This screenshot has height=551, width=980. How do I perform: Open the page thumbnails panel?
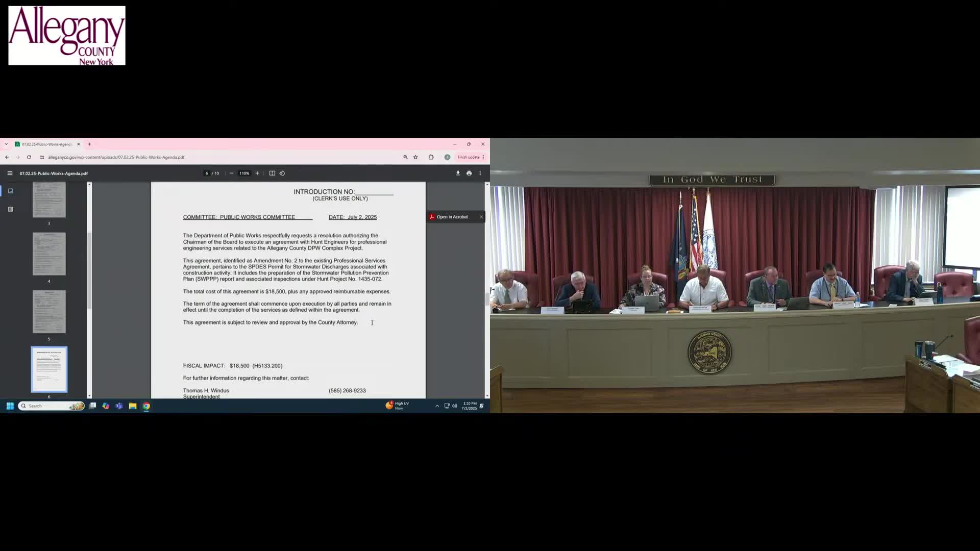[x=11, y=191]
